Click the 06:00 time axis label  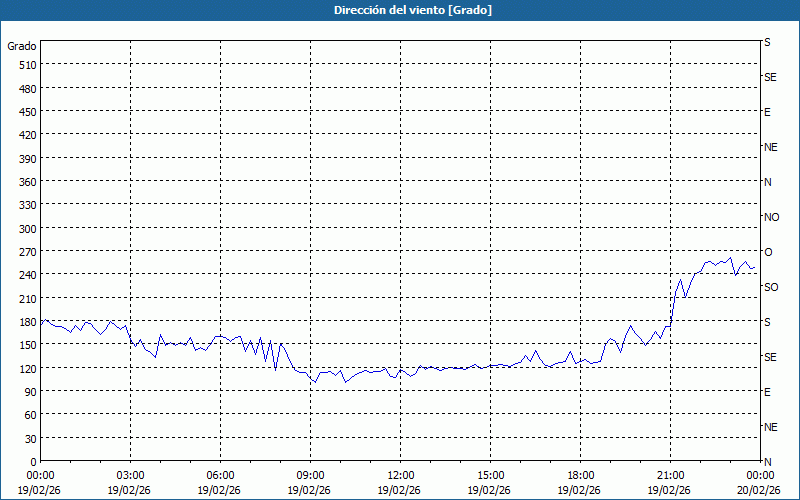(x=220, y=475)
